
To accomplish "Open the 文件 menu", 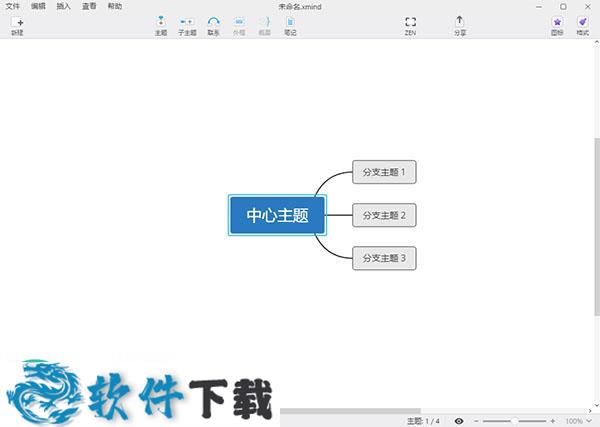I will tap(12, 6).
